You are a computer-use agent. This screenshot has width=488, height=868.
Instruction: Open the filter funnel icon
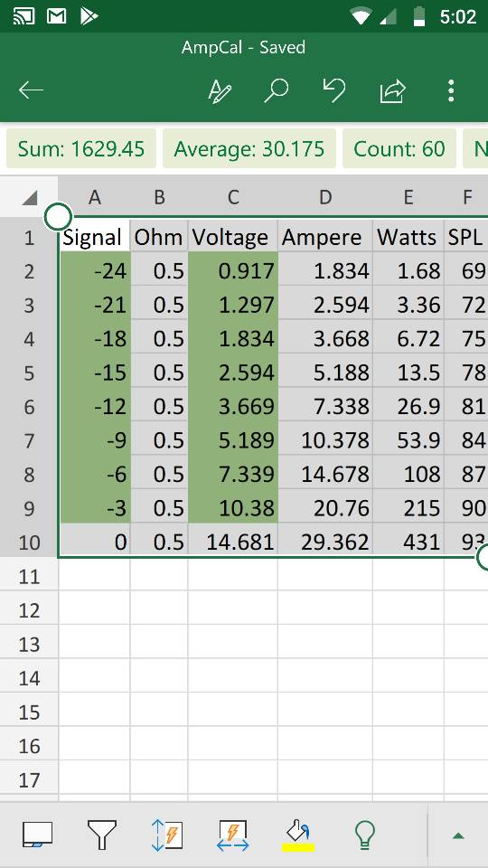102,835
